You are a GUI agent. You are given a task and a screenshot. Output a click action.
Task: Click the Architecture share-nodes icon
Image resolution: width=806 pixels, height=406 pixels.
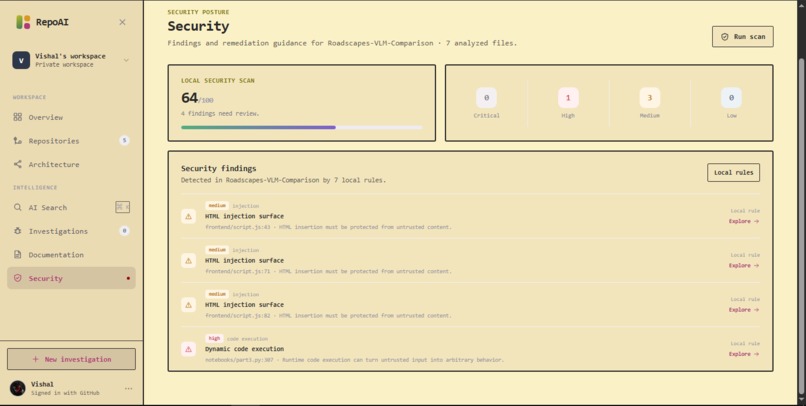click(17, 164)
